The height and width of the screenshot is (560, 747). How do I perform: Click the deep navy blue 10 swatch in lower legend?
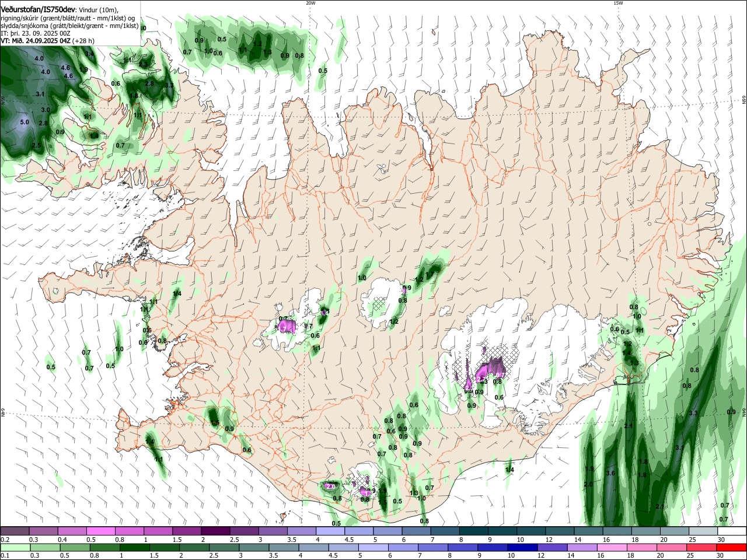click(522, 548)
